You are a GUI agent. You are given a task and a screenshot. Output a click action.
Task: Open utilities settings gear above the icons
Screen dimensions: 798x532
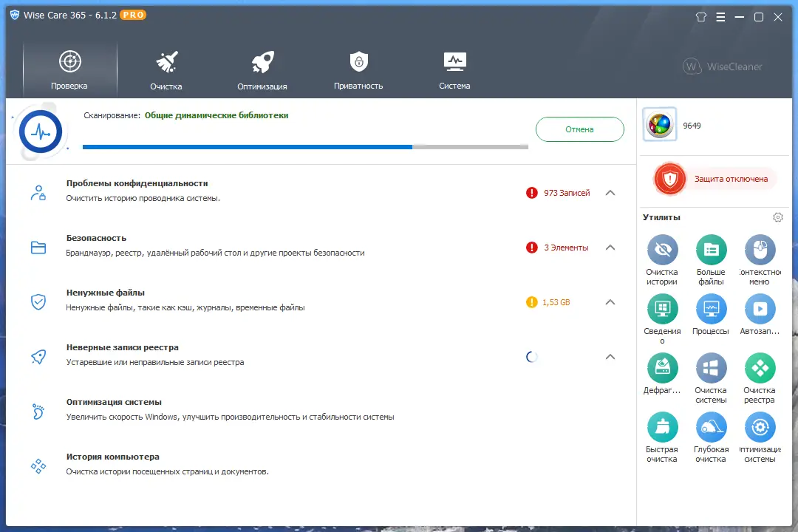point(777,217)
